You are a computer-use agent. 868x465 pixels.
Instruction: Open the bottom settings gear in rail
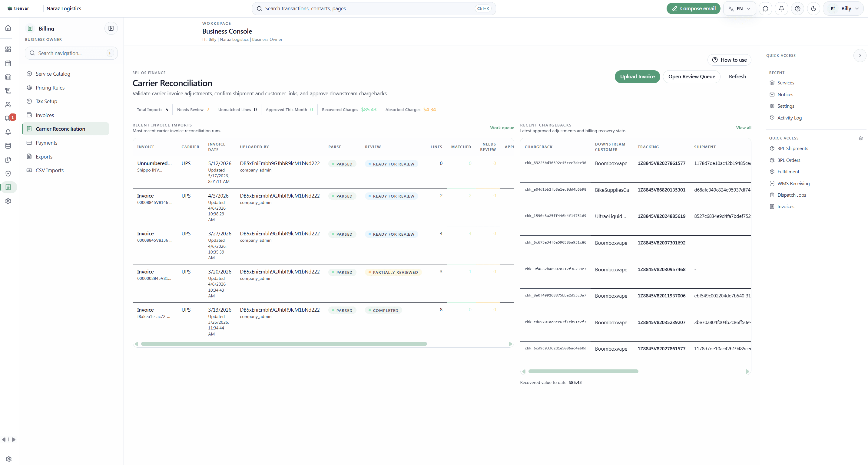[9, 459]
